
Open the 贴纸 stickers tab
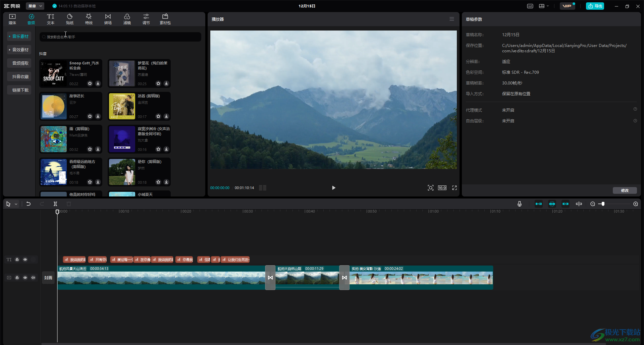(70, 19)
